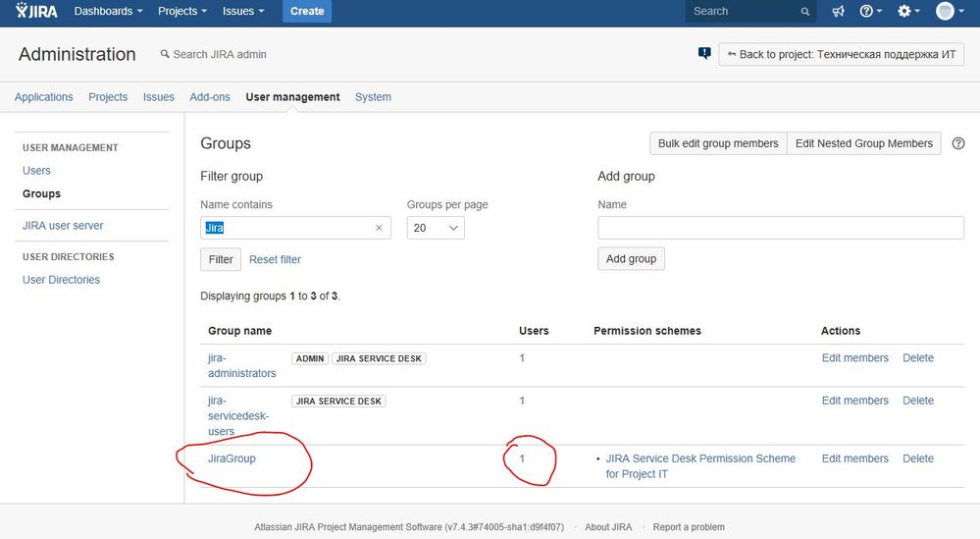Edit members of JiraGroup
This screenshot has width=980, height=539.
[855, 458]
